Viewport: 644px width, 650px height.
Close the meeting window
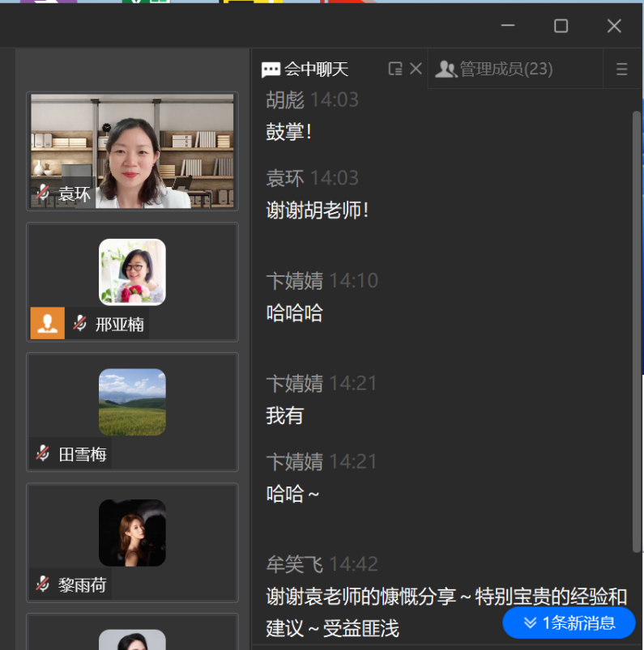click(614, 26)
